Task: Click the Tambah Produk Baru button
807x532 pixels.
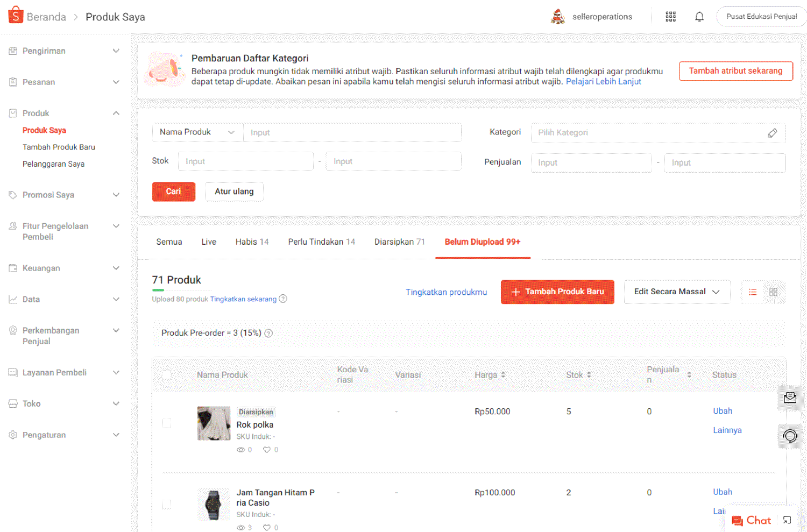Action: (x=557, y=292)
